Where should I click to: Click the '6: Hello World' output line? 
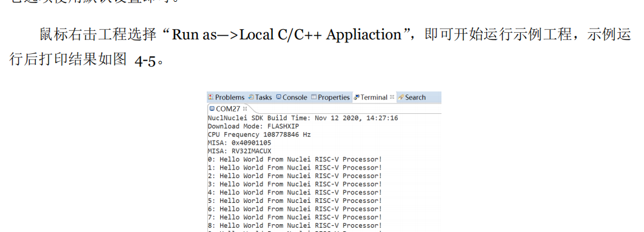295,208
